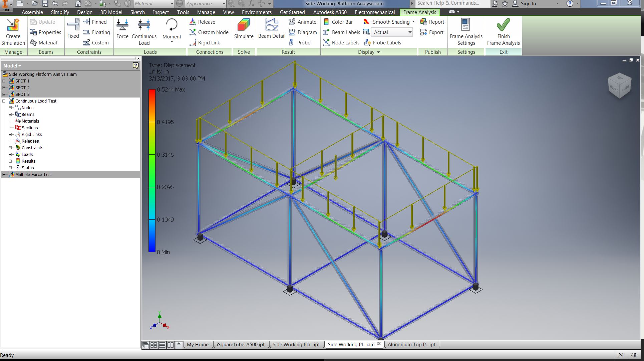Viewport: 644px width, 361px height.
Task: Select the Force load tool
Action: pyautogui.click(x=122, y=26)
